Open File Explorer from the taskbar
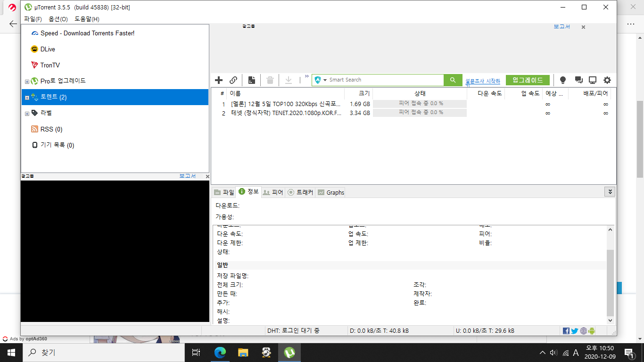Screen dimensions: 644x362 pyautogui.click(x=243, y=353)
